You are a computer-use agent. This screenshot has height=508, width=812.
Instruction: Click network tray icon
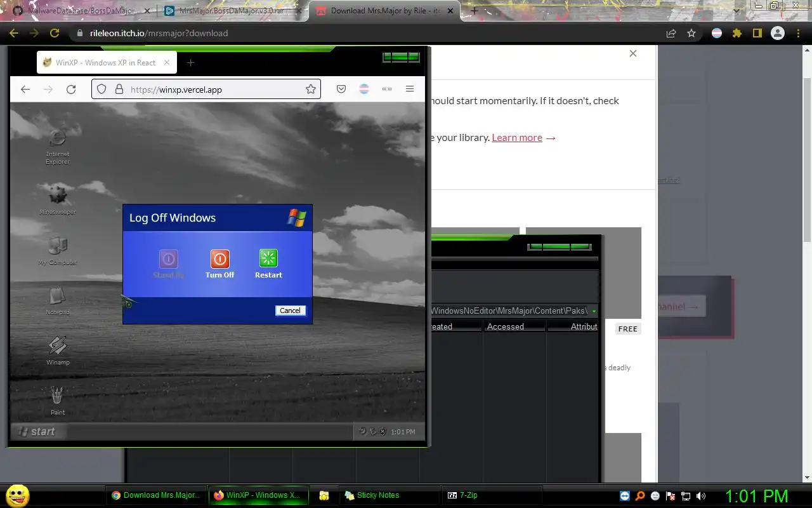[x=686, y=496]
